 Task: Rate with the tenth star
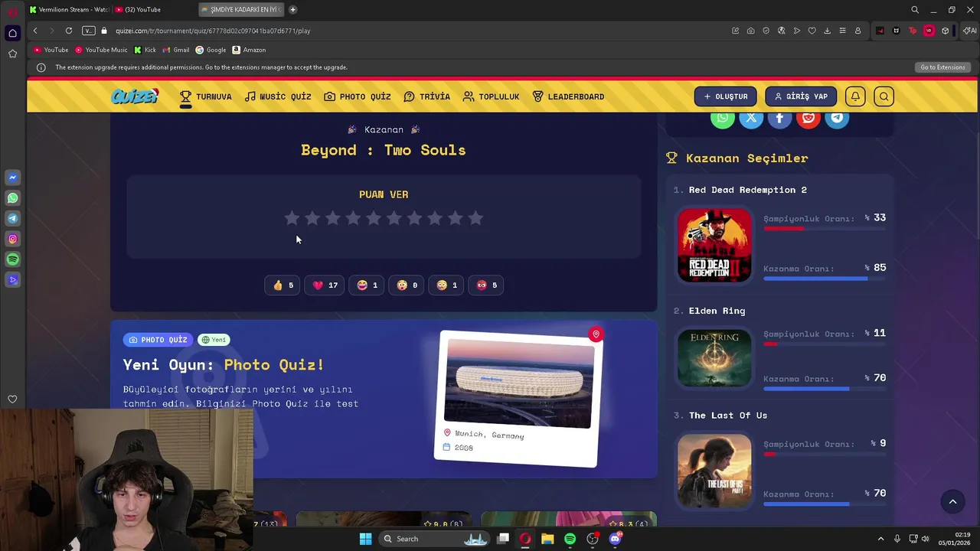coord(475,218)
